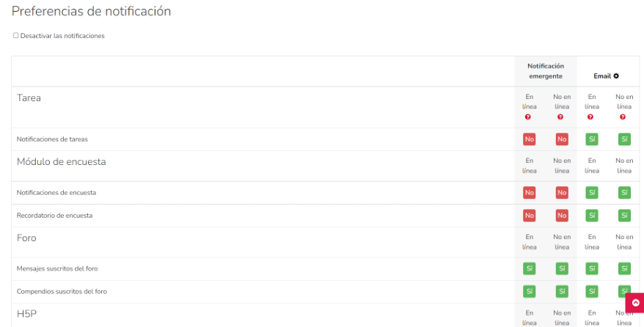Toggle Compendios suscritos del foro email online Sí
Screen dimensions: 644x327
click(592, 292)
